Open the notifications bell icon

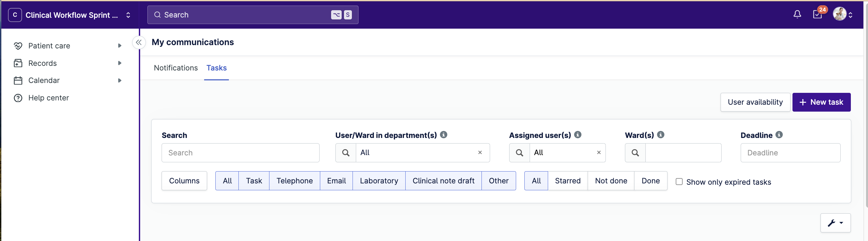[797, 14]
